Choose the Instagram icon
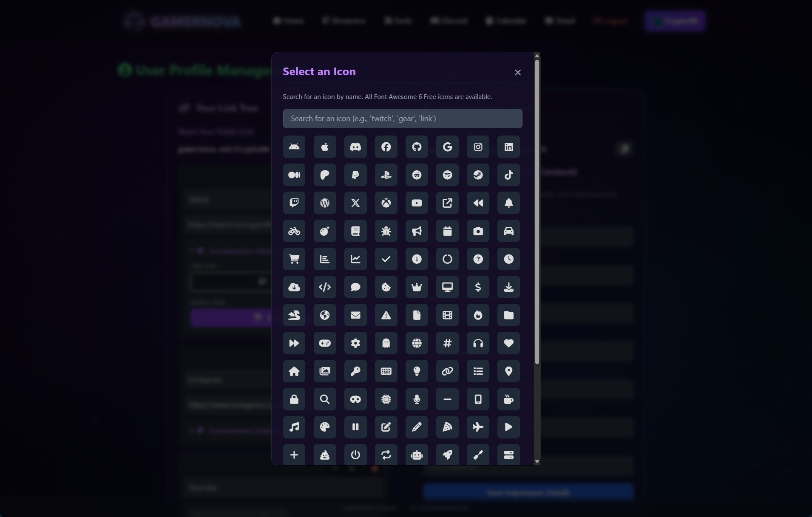 click(478, 147)
